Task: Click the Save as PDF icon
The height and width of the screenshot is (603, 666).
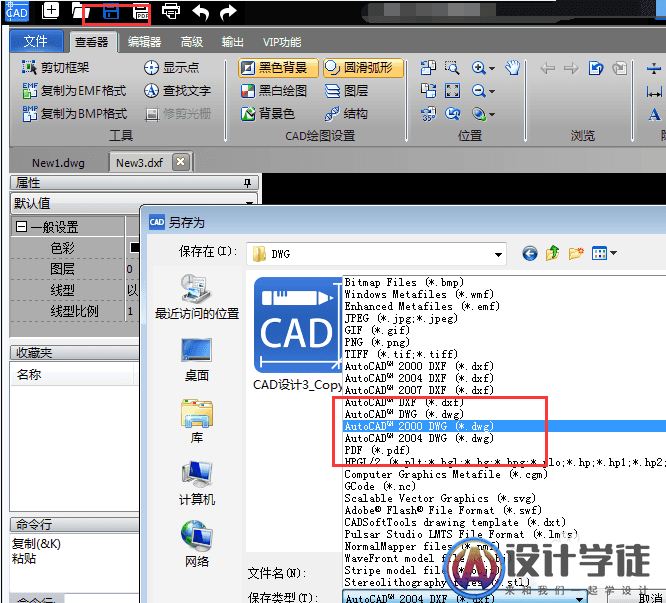Action: [141, 12]
